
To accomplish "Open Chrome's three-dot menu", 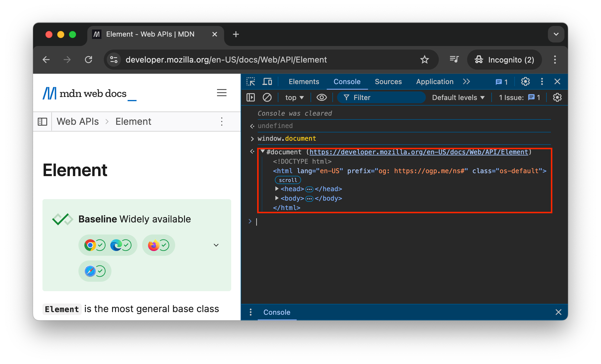I will [555, 60].
